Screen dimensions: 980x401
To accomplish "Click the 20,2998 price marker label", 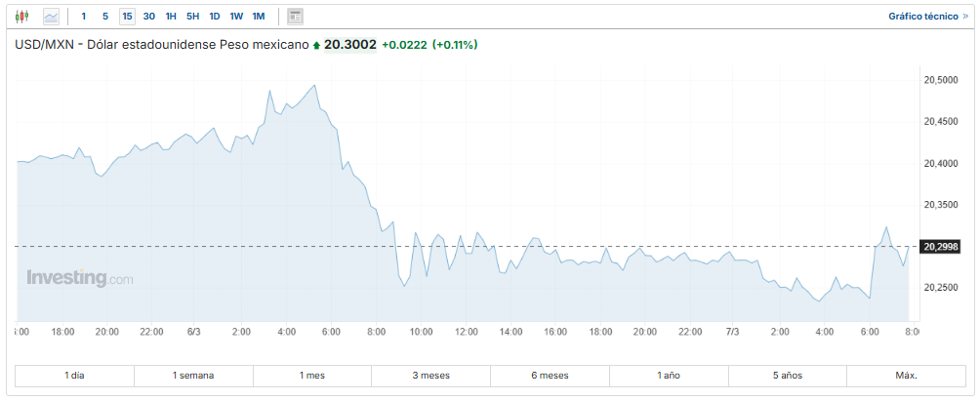I will [x=941, y=247].
